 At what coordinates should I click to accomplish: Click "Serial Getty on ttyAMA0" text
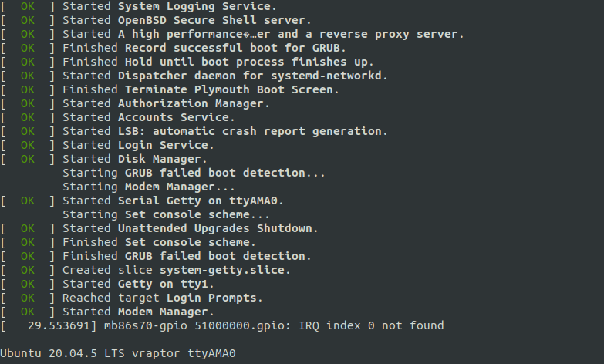coord(197,201)
